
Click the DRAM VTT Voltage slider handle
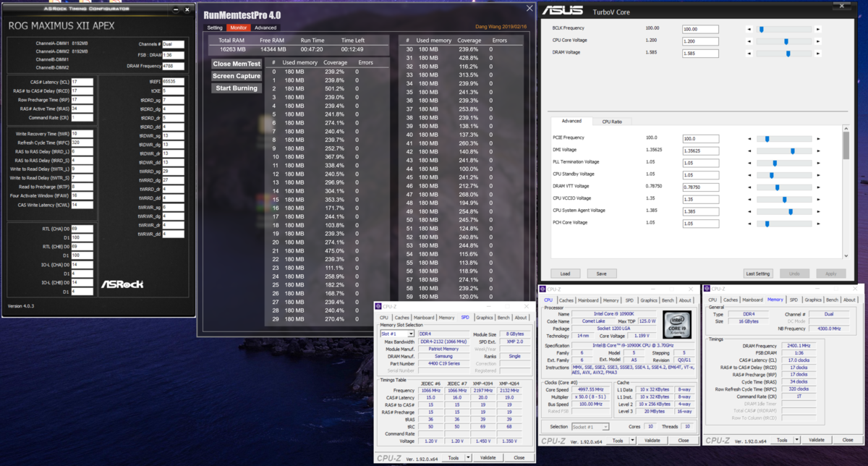click(778, 187)
